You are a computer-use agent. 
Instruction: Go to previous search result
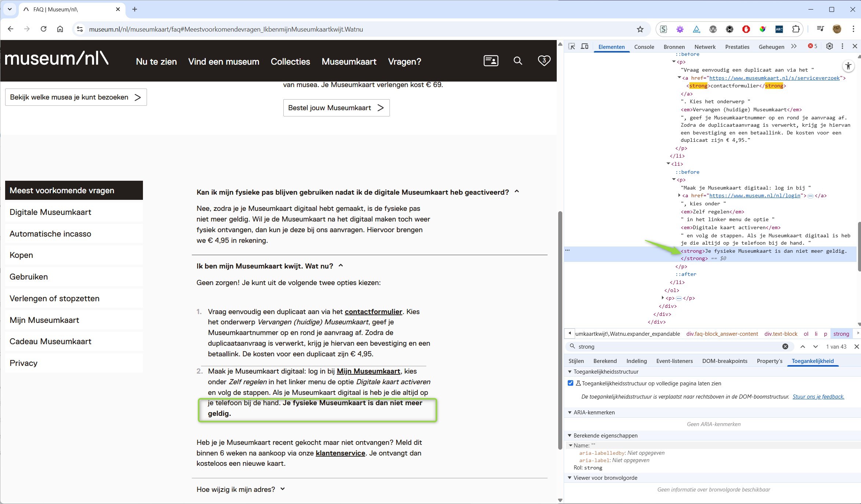pos(803,346)
